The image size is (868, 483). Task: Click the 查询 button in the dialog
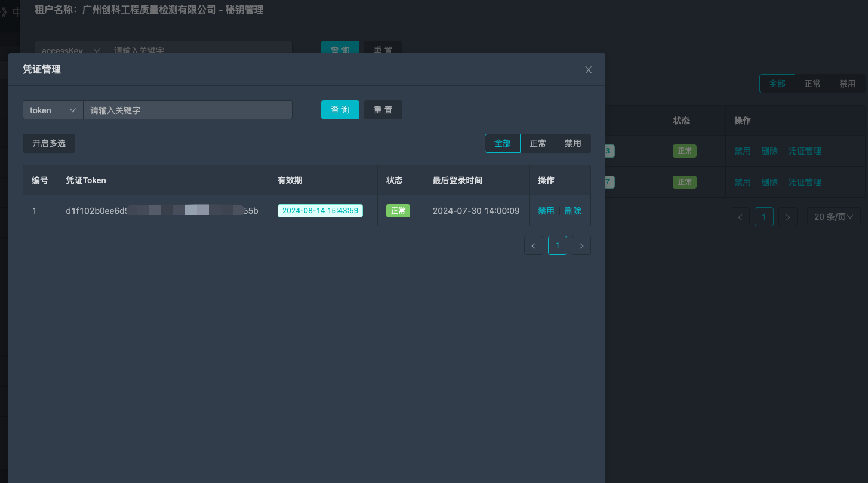pyautogui.click(x=340, y=110)
